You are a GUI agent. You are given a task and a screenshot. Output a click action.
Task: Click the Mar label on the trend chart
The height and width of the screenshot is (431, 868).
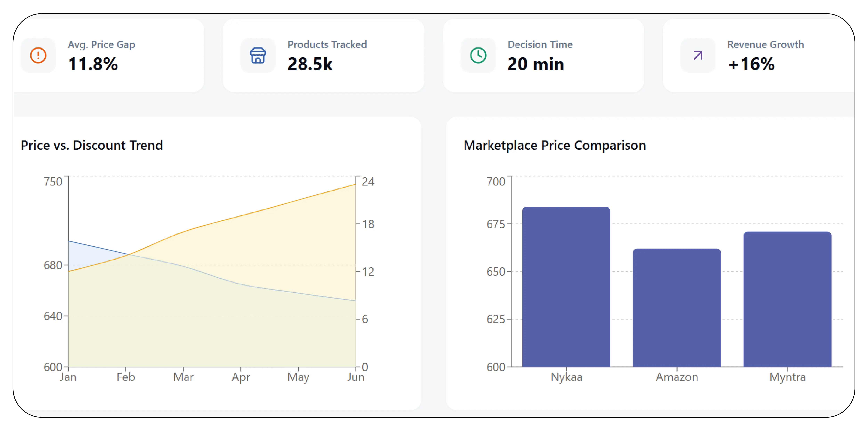coord(183,377)
